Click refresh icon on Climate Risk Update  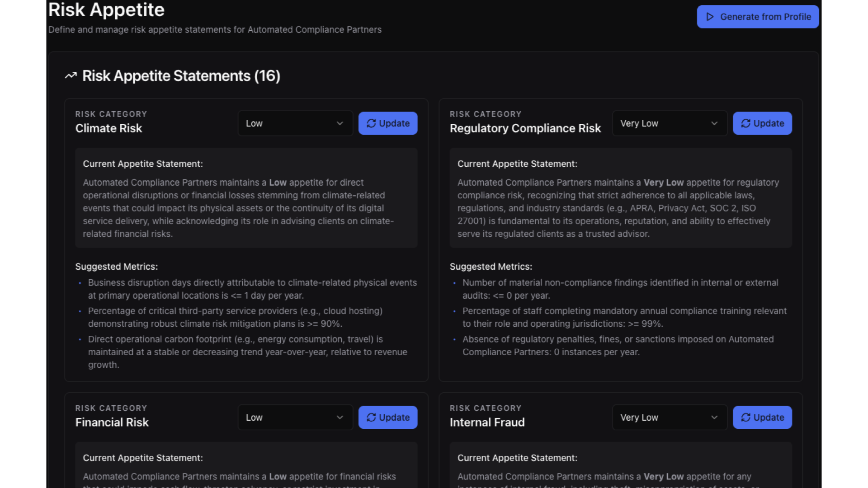click(371, 123)
